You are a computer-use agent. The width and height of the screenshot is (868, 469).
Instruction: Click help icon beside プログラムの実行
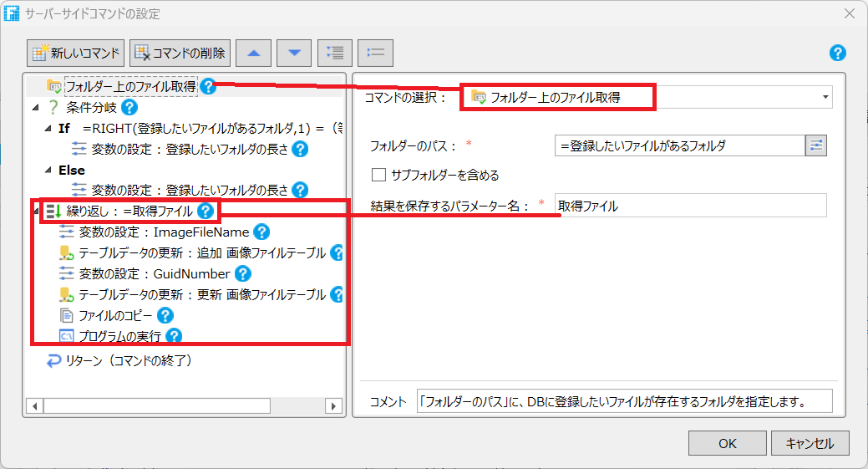(174, 336)
